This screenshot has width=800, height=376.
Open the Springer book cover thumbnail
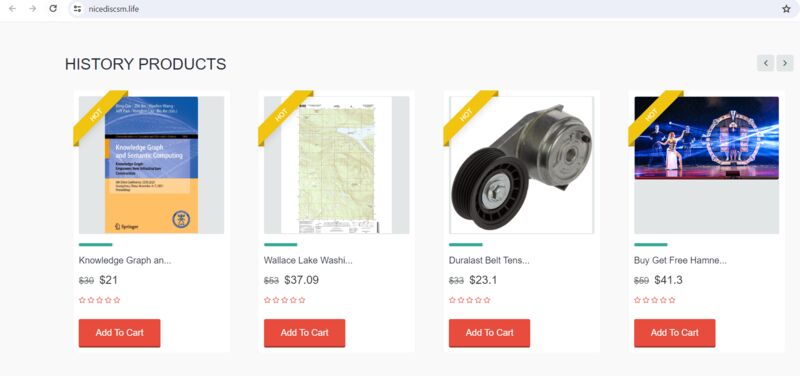(x=152, y=165)
